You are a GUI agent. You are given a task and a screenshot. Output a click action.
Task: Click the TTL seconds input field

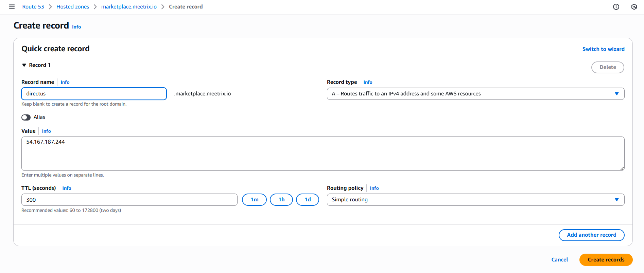[x=129, y=200]
